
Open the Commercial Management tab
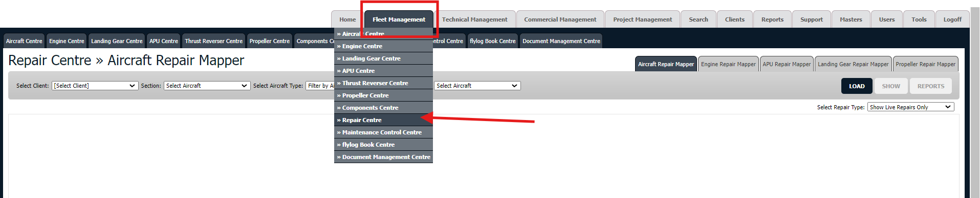[560, 19]
